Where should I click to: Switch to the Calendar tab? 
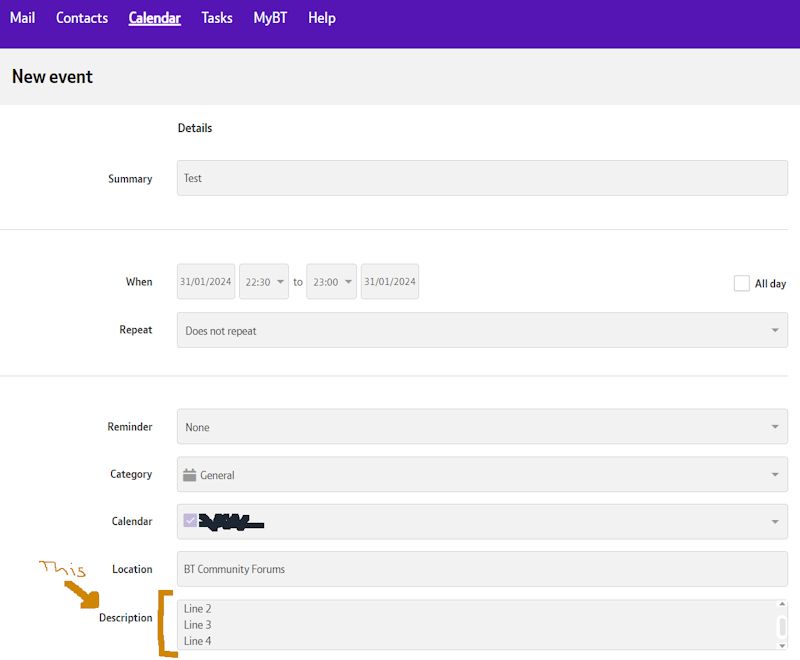pyautogui.click(x=154, y=17)
